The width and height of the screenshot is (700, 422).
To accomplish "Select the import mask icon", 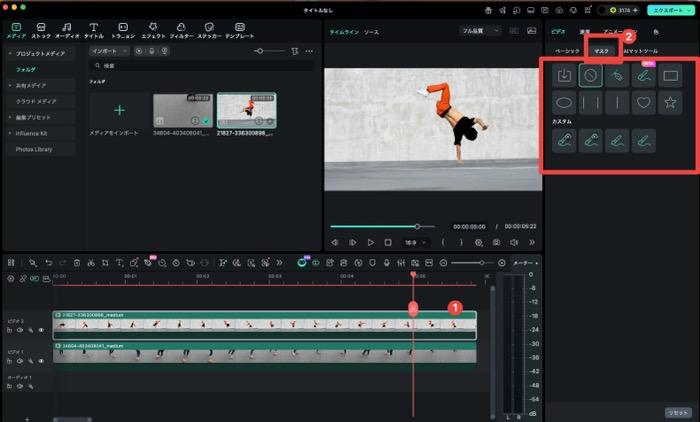I will (x=564, y=75).
